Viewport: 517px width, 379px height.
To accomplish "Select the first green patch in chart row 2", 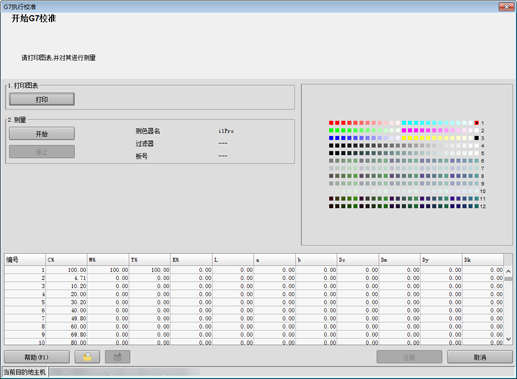I will point(331,130).
